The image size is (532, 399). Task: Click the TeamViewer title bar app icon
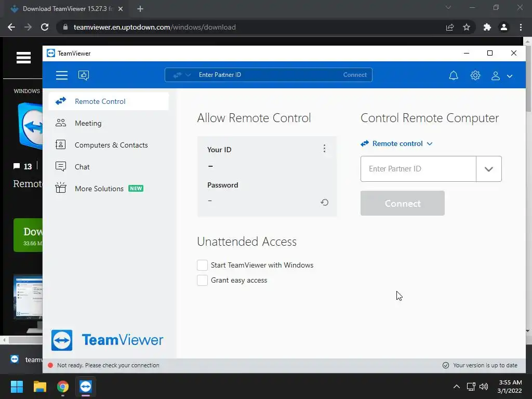coord(51,54)
